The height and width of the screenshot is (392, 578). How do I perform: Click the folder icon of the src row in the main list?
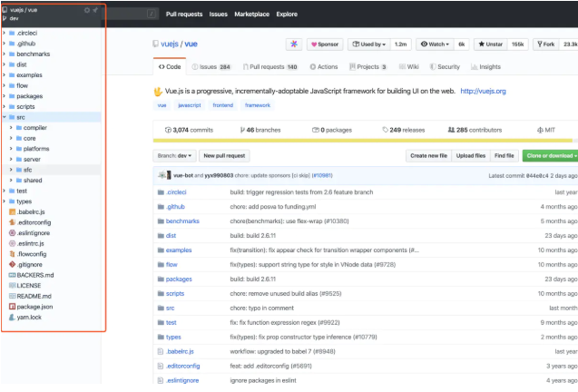click(161, 308)
